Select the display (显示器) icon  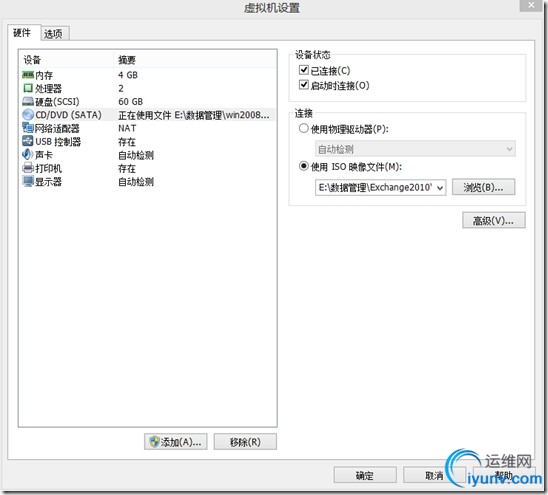(28, 181)
